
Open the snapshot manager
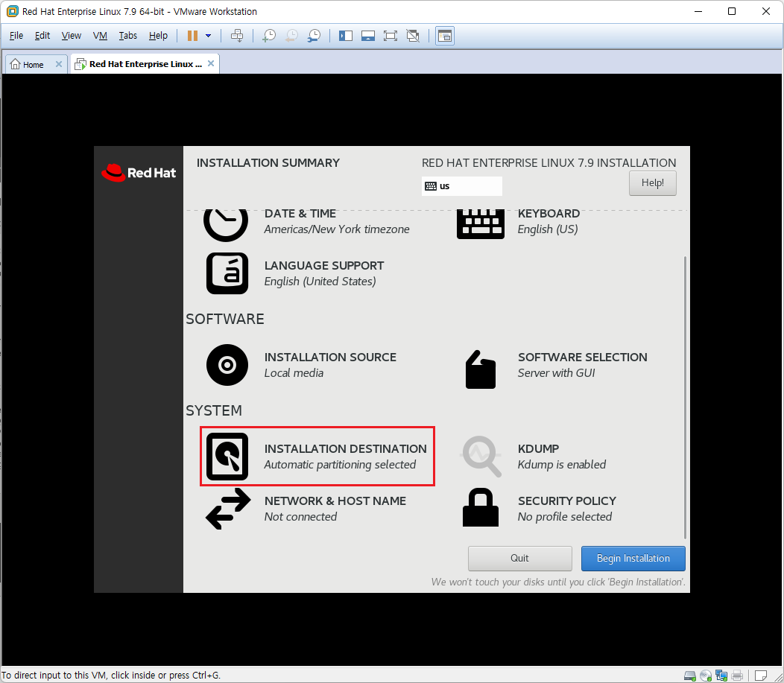pyautogui.click(x=314, y=36)
